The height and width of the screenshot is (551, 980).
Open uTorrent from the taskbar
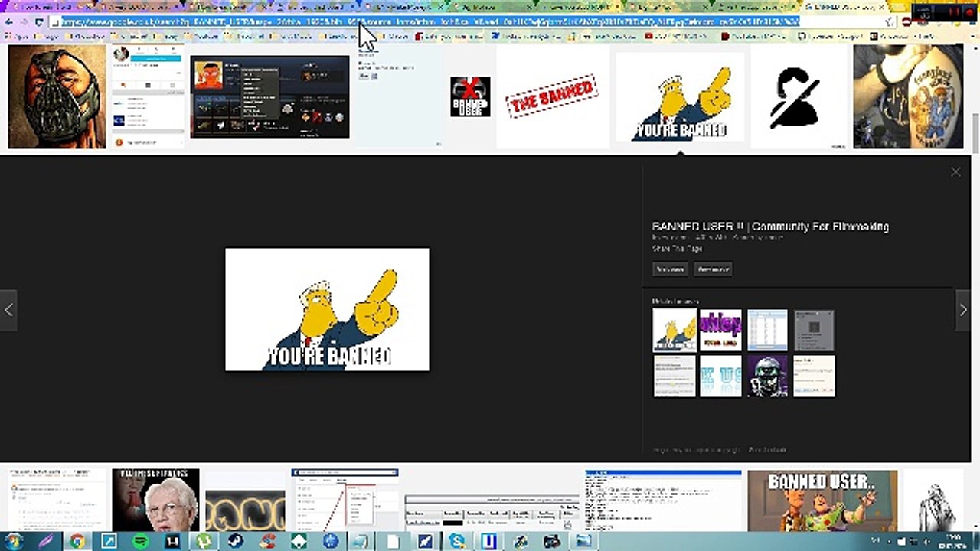[204, 541]
